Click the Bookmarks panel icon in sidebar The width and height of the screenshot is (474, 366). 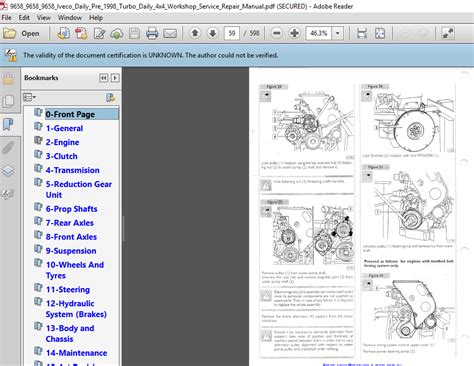[x=8, y=124]
